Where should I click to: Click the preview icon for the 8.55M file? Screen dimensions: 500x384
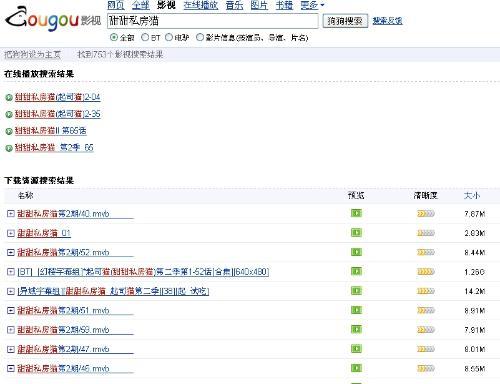point(356,368)
